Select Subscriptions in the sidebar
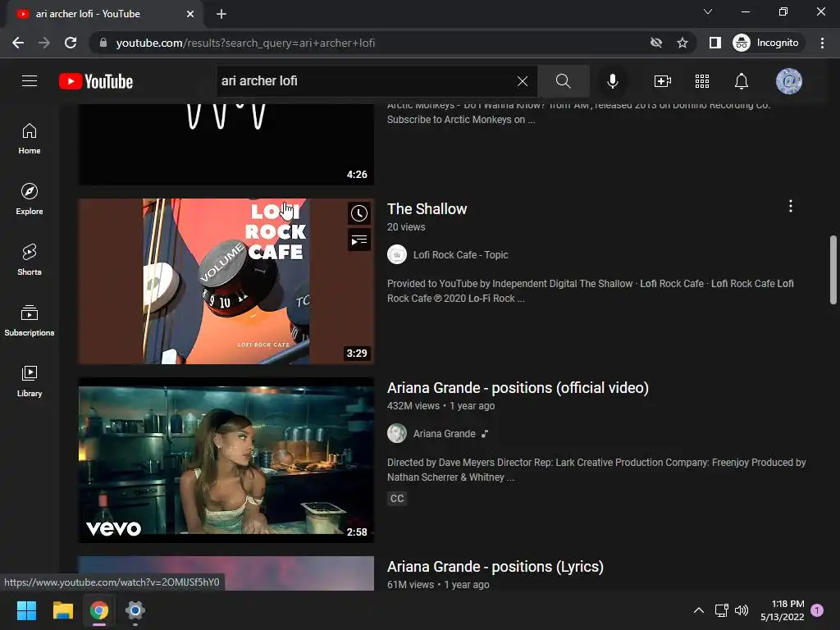840x630 pixels. point(30,321)
